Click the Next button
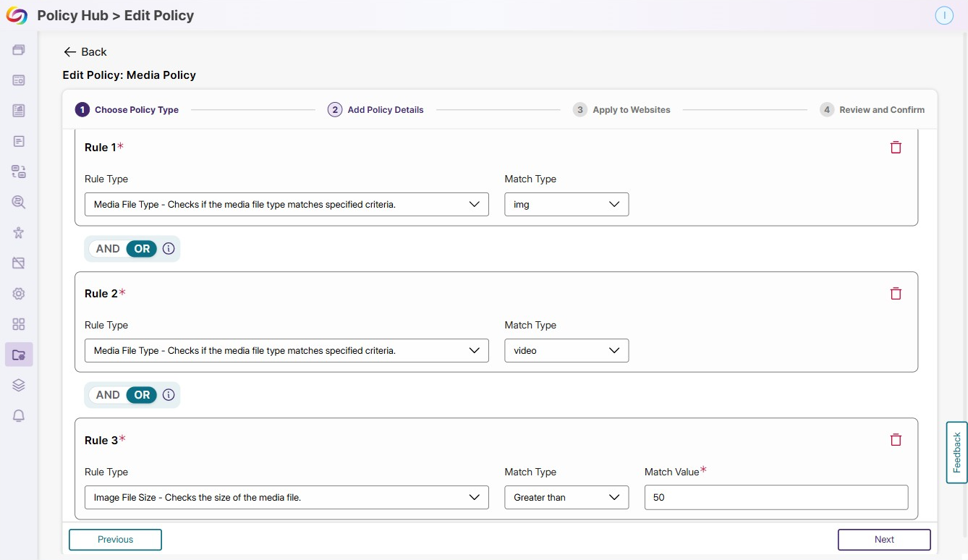The height and width of the screenshot is (560, 968). [884, 540]
